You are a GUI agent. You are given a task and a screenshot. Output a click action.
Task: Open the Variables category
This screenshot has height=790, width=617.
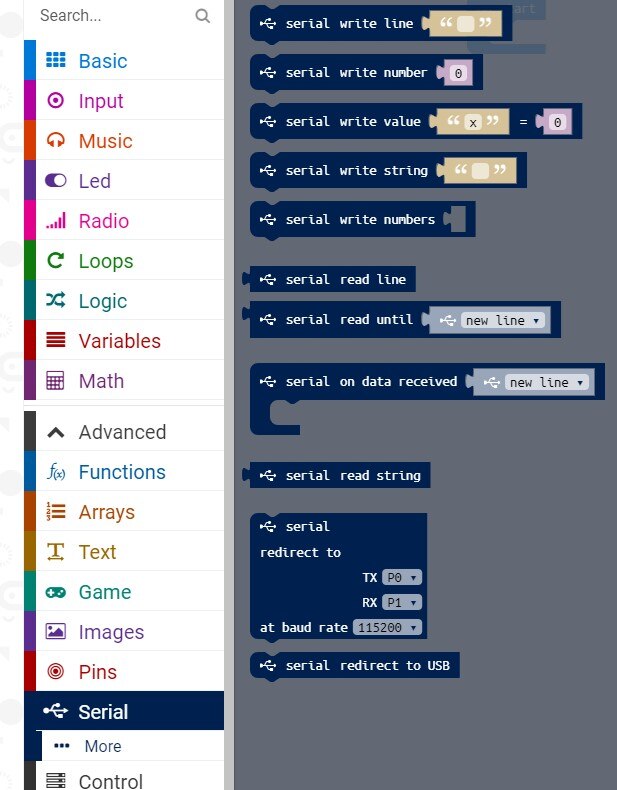coord(119,341)
